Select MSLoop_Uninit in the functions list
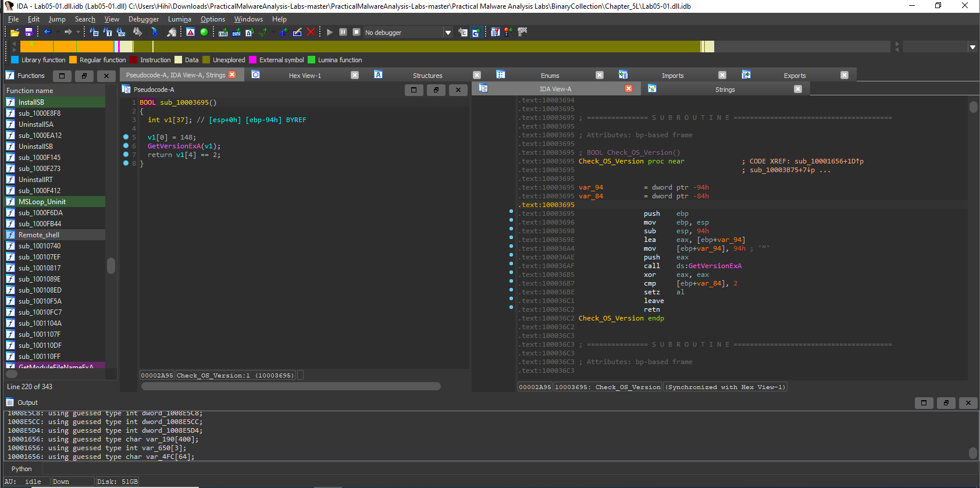980x488 pixels. [x=42, y=202]
